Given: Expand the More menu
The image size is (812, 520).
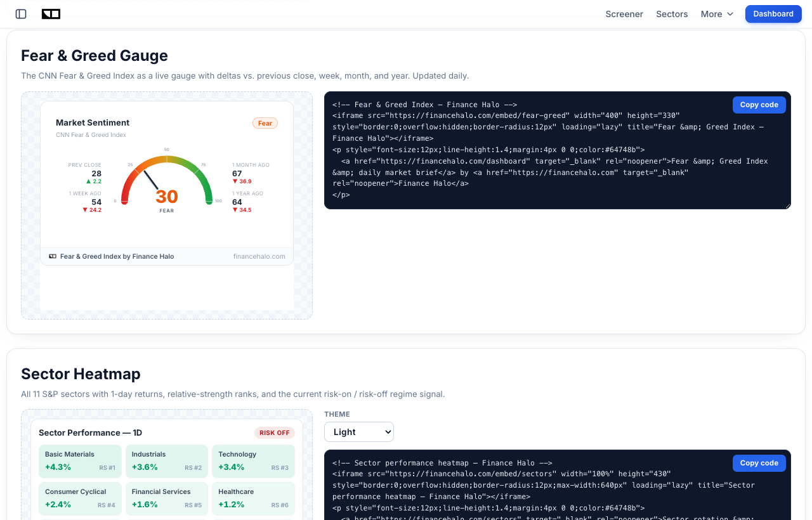Looking at the screenshot, I should (717, 14).
